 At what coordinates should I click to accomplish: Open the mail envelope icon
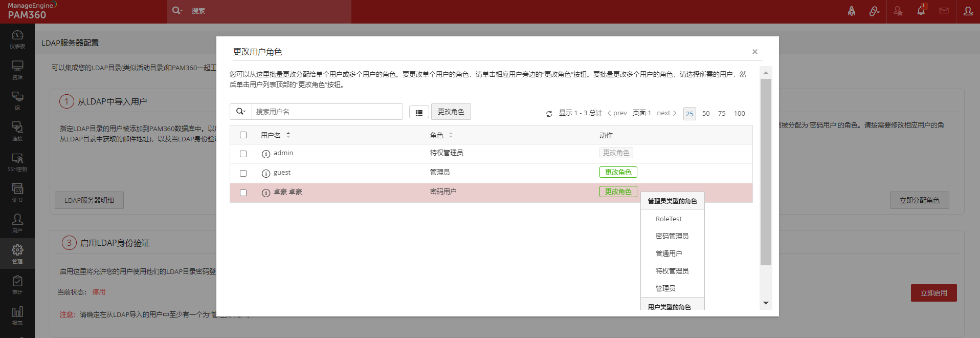click(x=944, y=11)
